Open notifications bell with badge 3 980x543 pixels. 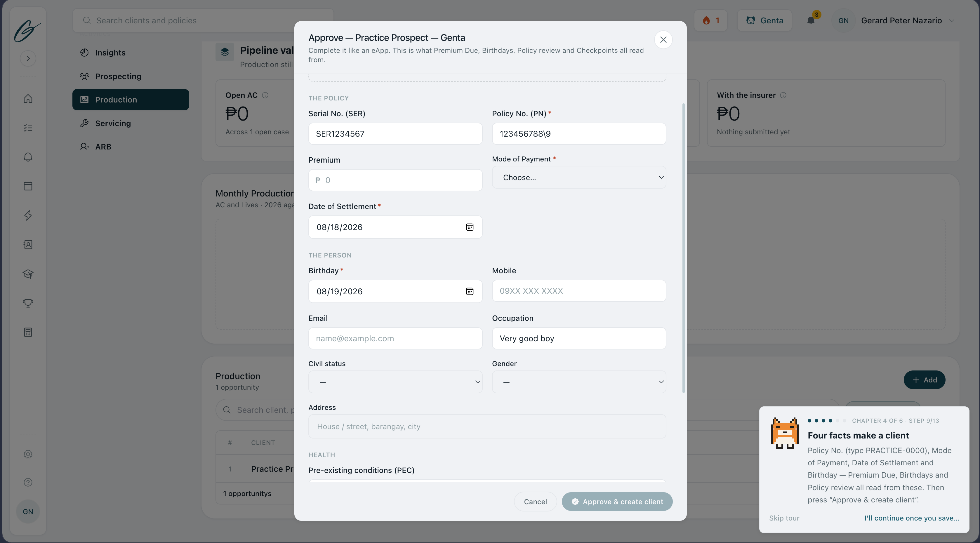(811, 20)
